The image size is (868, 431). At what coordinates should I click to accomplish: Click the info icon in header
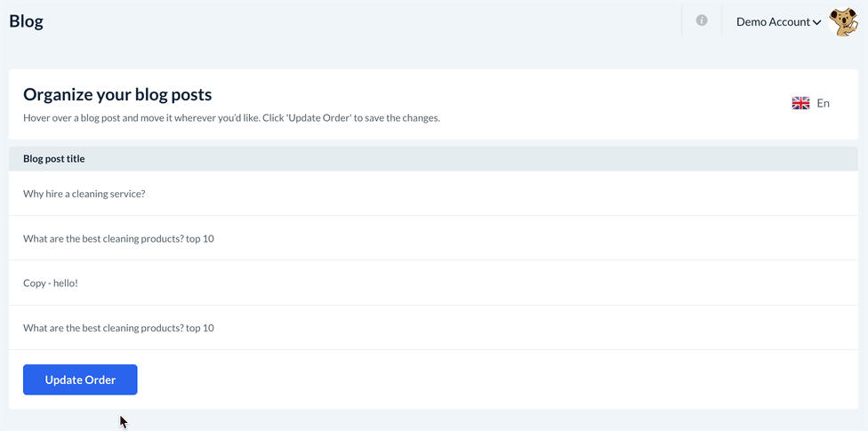702,20
